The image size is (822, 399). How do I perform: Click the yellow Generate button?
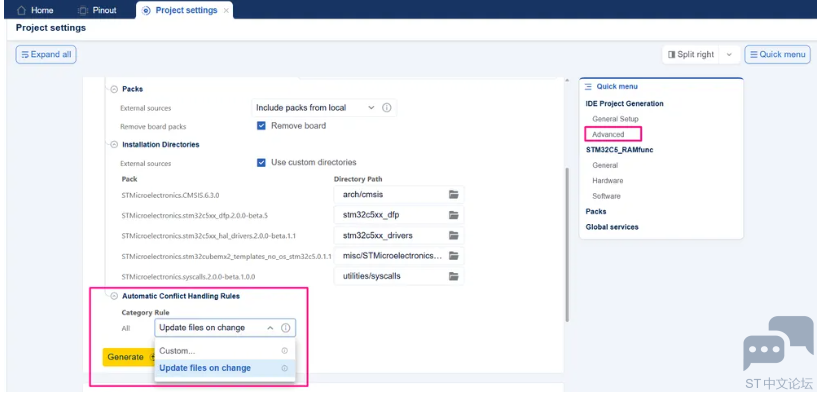point(128,357)
